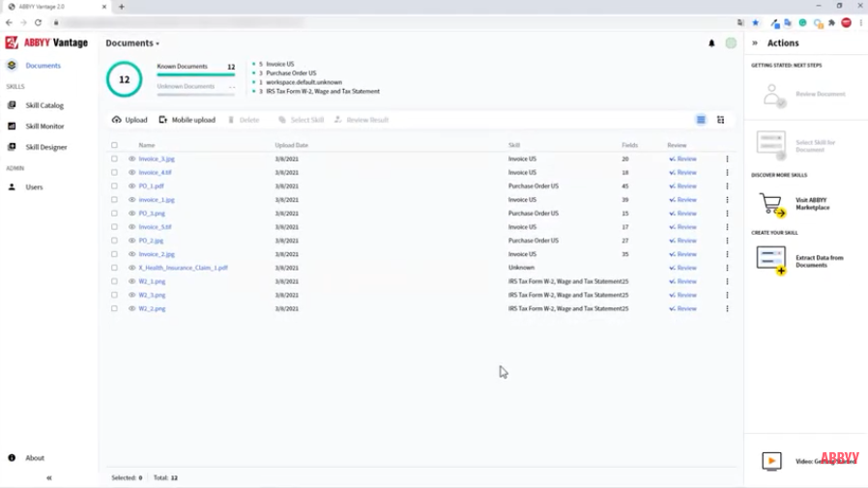868x488 pixels.
Task: Open more options for Invoice_4.tif
Action: pyautogui.click(x=728, y=172)
